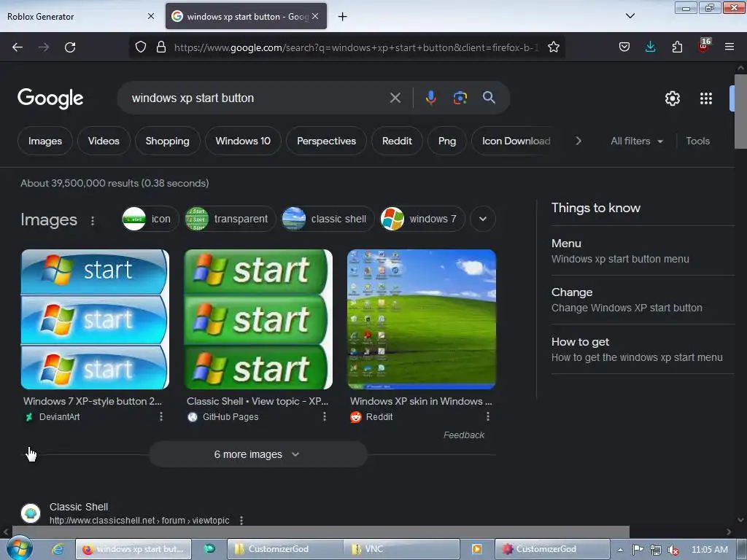The height and width of the screenshot is (560, 747).
Task: Go to the Google homepage logo
Action: [50, 98]
